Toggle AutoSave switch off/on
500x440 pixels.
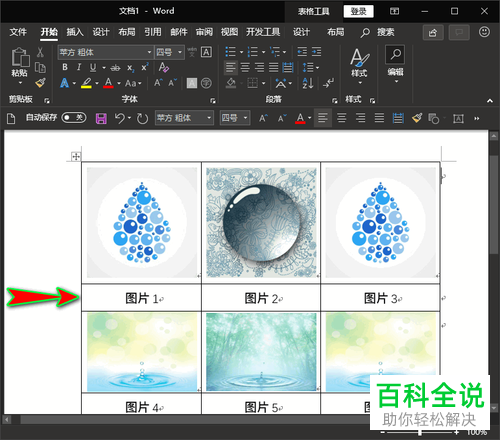pos(74,117)
